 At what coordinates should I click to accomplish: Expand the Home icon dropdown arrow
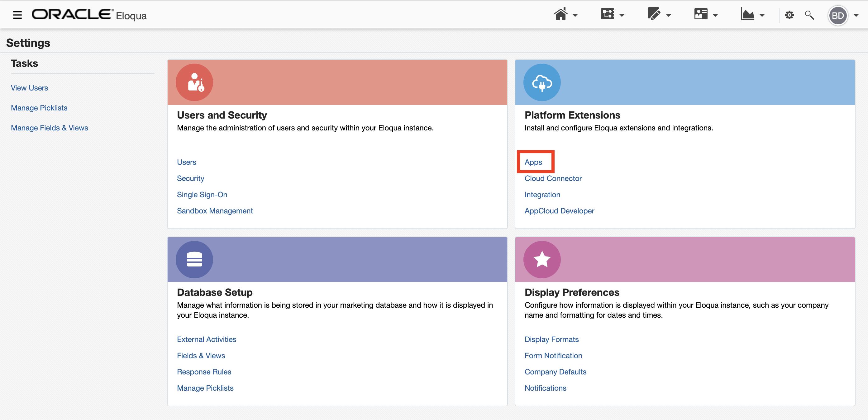pos(575,16)
